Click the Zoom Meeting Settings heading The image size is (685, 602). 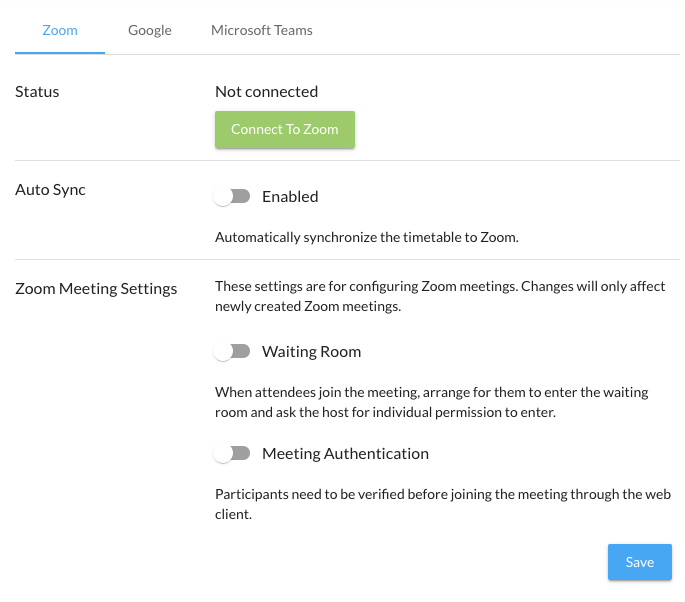(x=96, y=289)
